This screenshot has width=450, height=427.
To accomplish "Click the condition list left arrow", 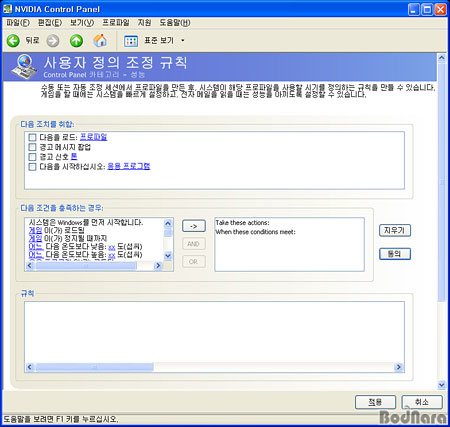I will (30, 266).
